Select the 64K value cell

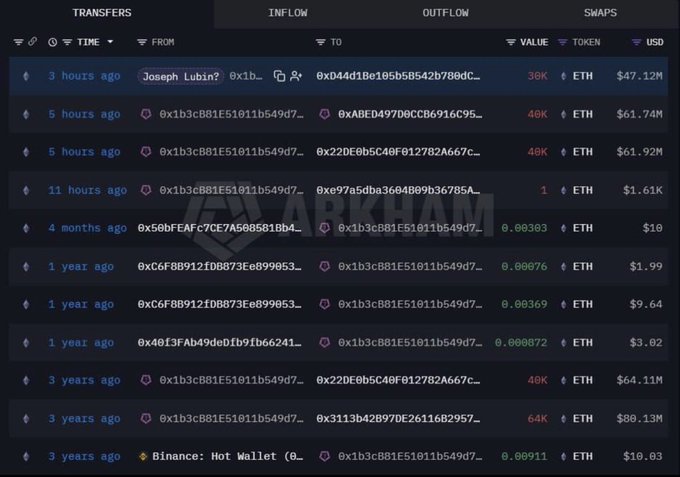pos(537,418)
